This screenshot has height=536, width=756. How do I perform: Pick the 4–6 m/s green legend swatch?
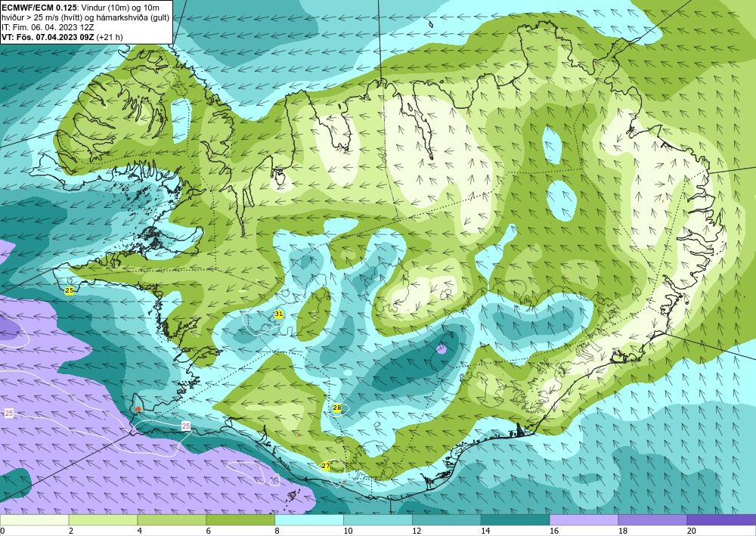[172, 519]
